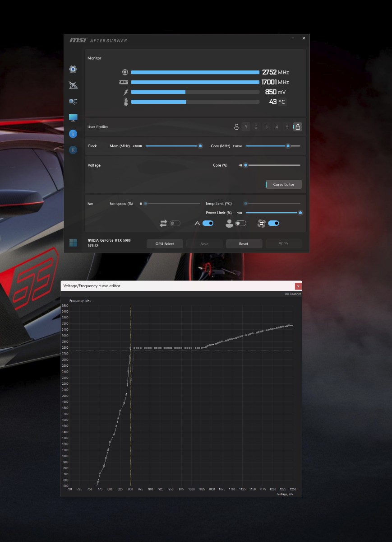
Task: Select user profile slot 4
Action: [x=277, y=127]
